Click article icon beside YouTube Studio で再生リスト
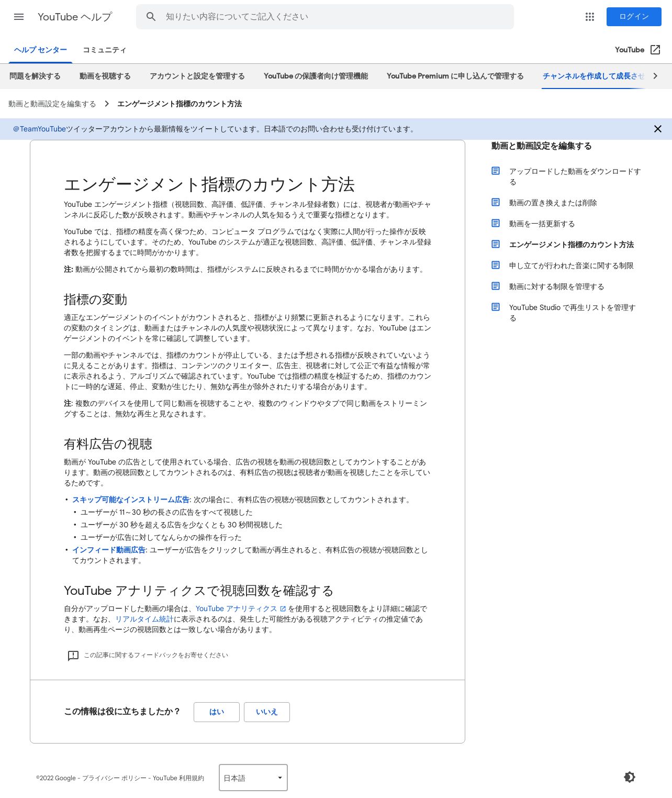The width and height of the screenshot is (672, 798). point(496,307)
